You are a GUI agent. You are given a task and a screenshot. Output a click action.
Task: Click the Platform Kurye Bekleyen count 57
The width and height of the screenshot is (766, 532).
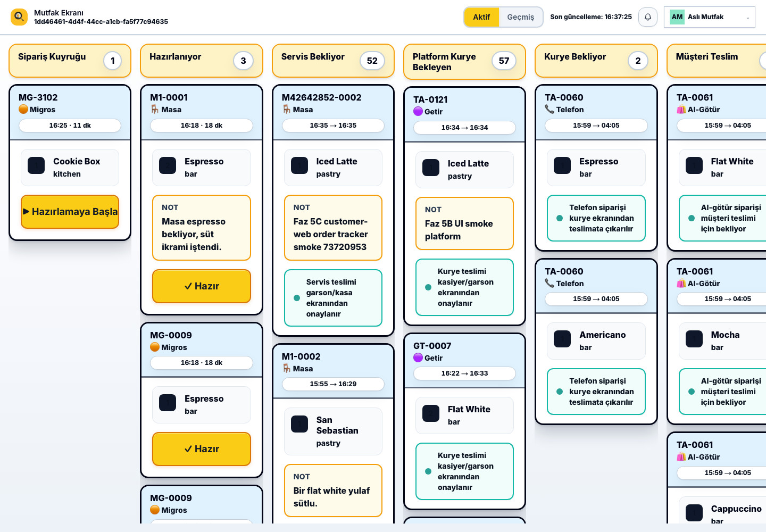coord(504,61)
